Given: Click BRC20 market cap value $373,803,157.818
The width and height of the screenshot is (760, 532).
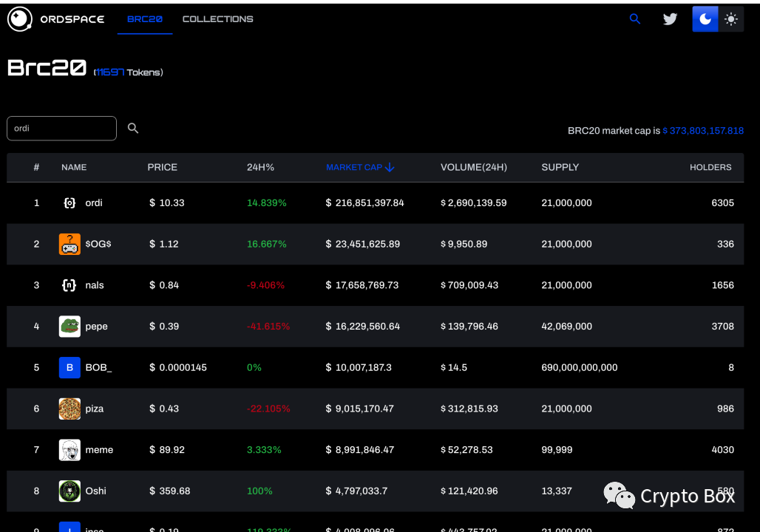Looking at the screenshot, I should (x=703, y=131).
